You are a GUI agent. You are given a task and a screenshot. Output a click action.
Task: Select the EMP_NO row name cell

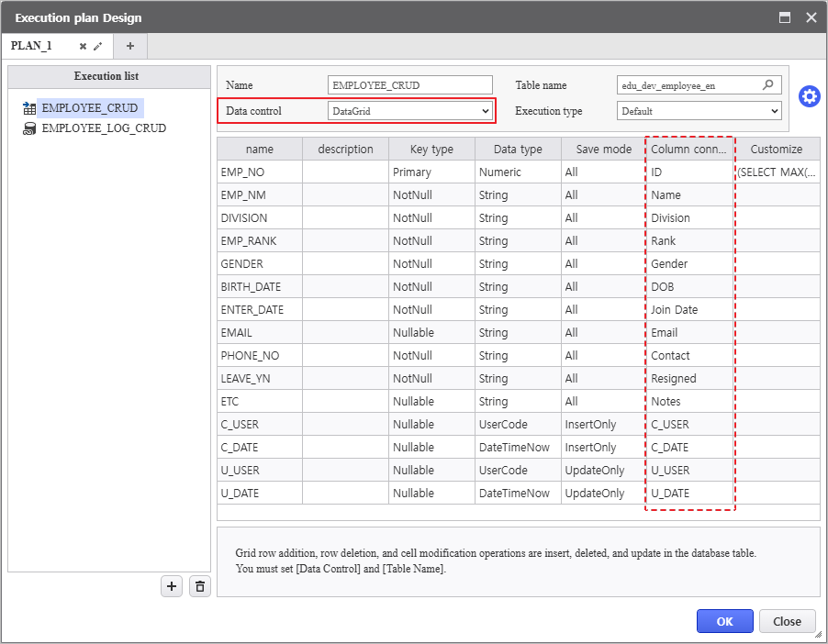[x=260, y=172]
